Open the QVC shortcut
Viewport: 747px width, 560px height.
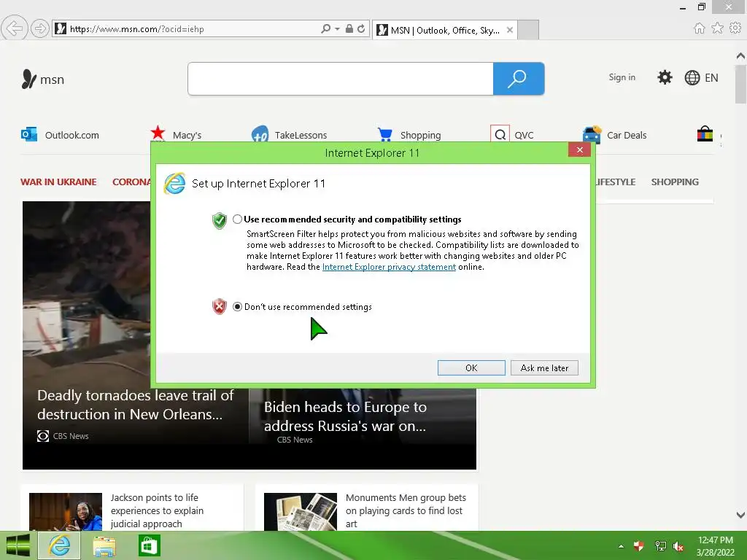[512, 135]
